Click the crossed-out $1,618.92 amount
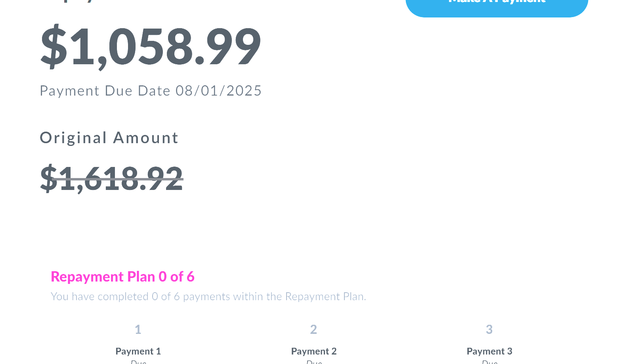 click(x=111, y=178)
